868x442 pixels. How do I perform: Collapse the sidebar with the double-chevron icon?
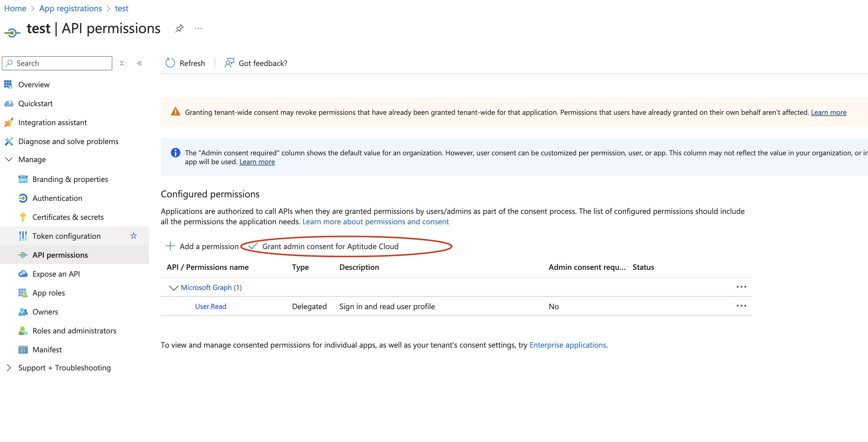pos(140,63)
